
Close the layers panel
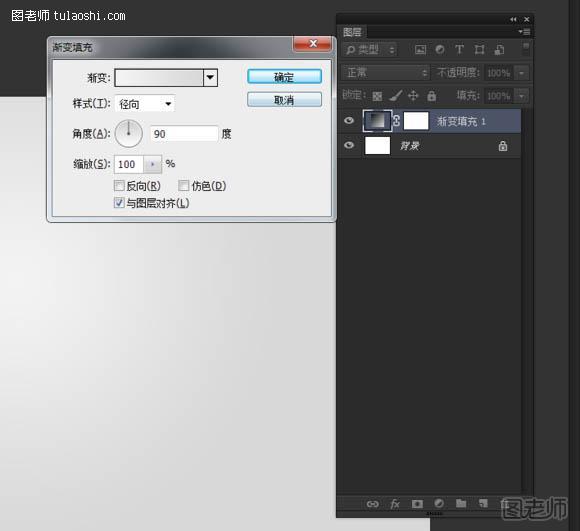coord(527,19)
